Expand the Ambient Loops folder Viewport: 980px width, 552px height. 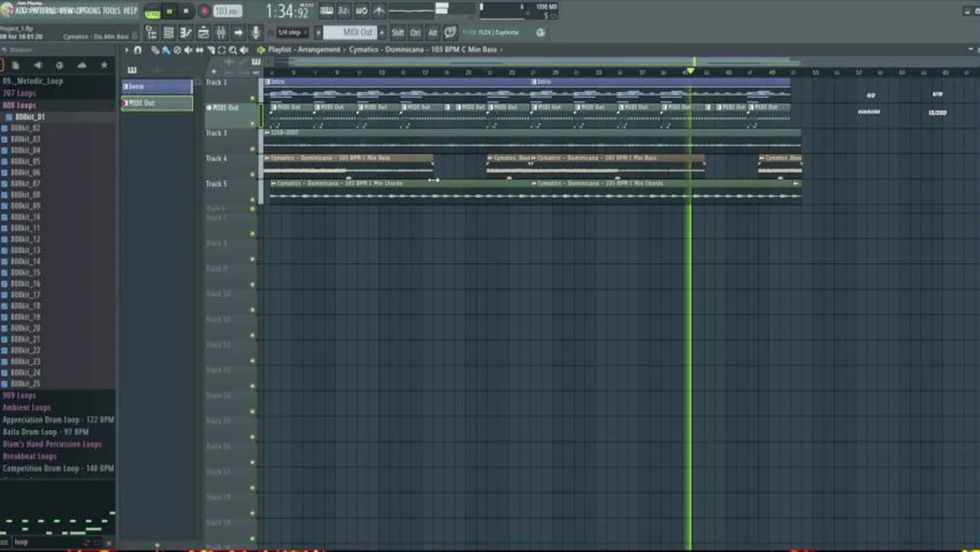tap(27, 408)
